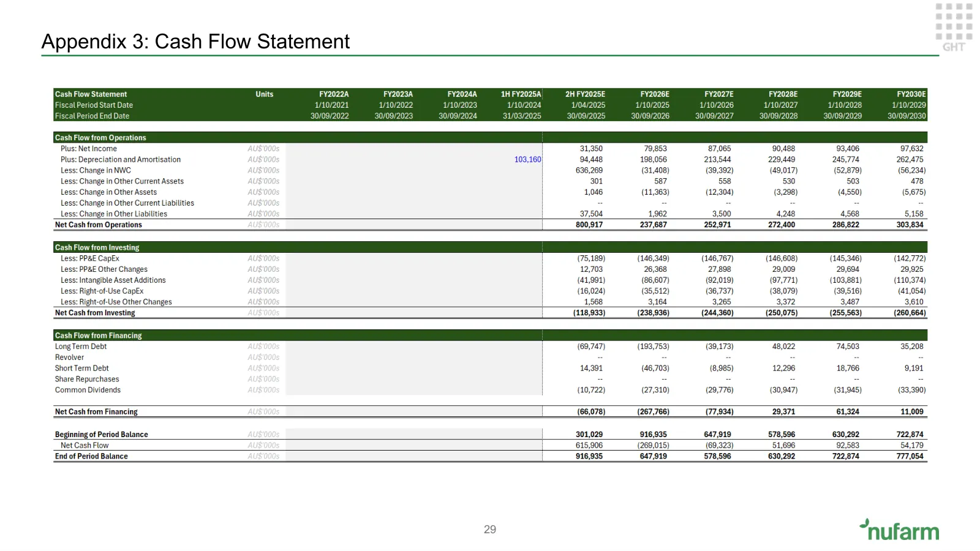Click the blue value 103,160
The width and height of the screenshot is (980, 551).
pyautogui.click(x=527, y=160)
